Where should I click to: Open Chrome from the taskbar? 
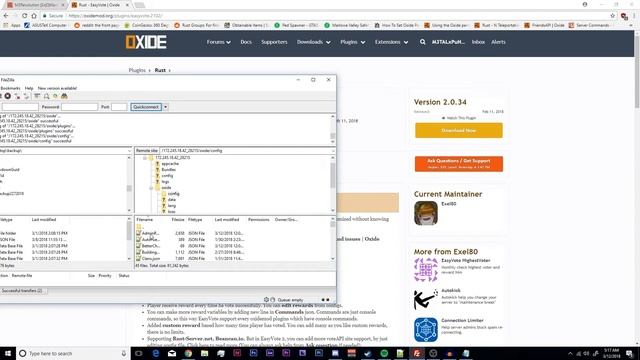[188, 353]
